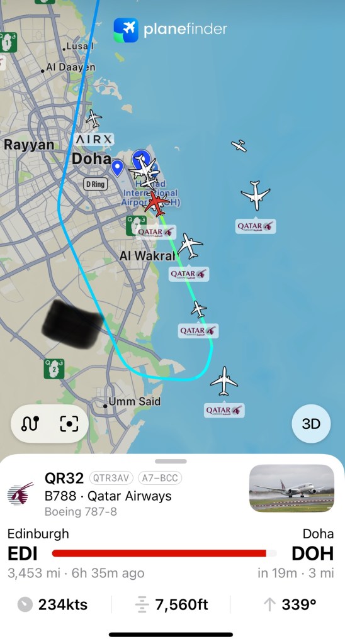345x644 pixels.
Task: Toggle the flight route path icon
Action: (x=30, y=423)
